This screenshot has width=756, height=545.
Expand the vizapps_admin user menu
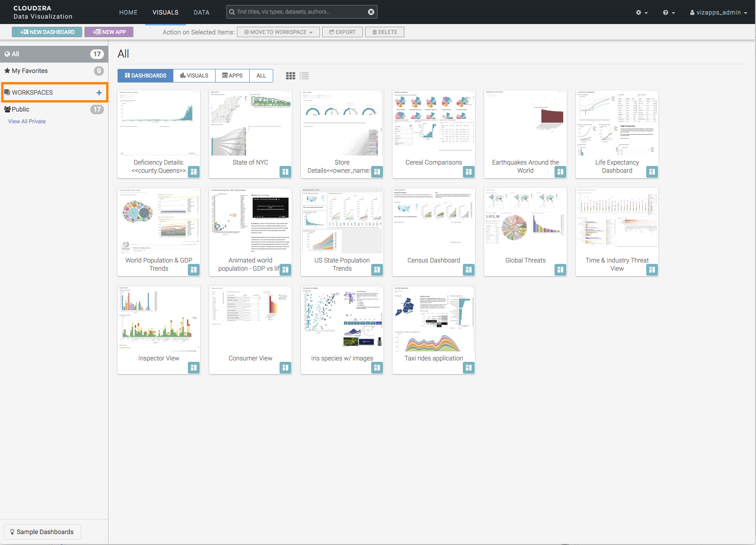tap(718, 13)
